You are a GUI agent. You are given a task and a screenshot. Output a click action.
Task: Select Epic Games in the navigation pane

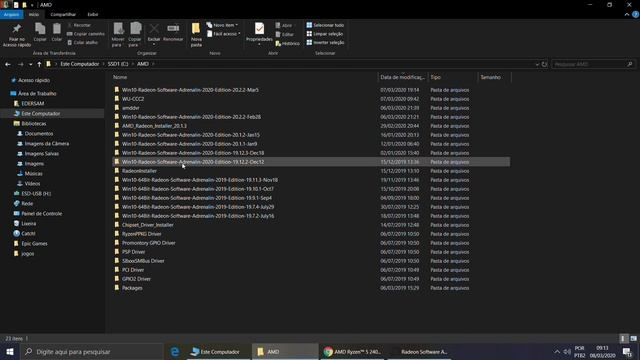(x=34, y=244)
